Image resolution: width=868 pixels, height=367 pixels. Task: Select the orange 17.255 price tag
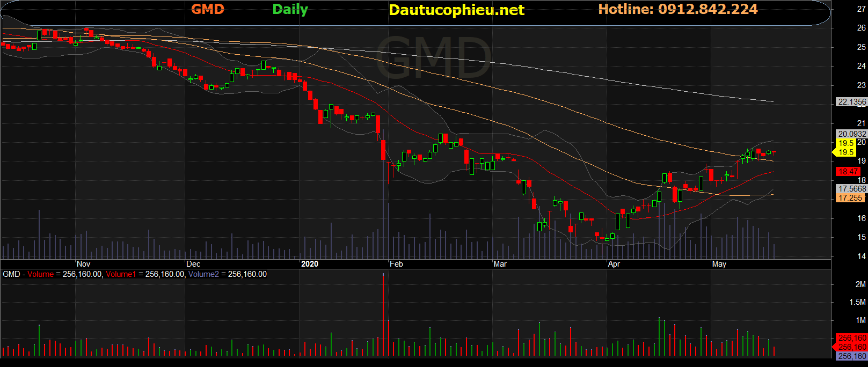850,198
